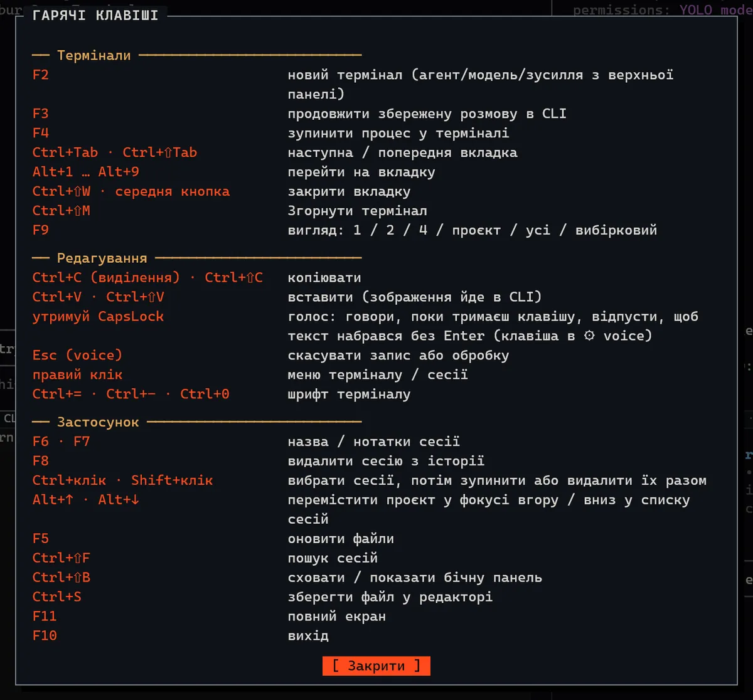Select the ГАРЯЧІ КЛАВІШІ dialog title
The width and height of the screenshot is (753, 700).
(x=95, y=16)
